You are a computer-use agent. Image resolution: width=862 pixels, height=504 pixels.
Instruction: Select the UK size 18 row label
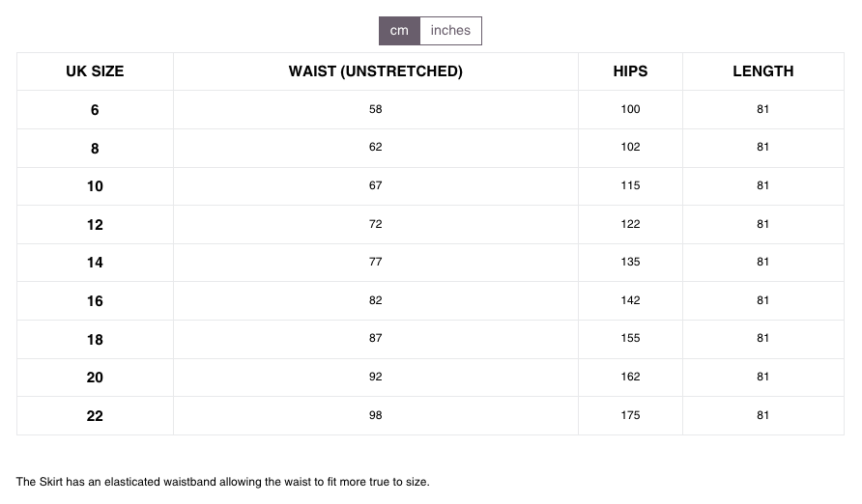(95, 339)
